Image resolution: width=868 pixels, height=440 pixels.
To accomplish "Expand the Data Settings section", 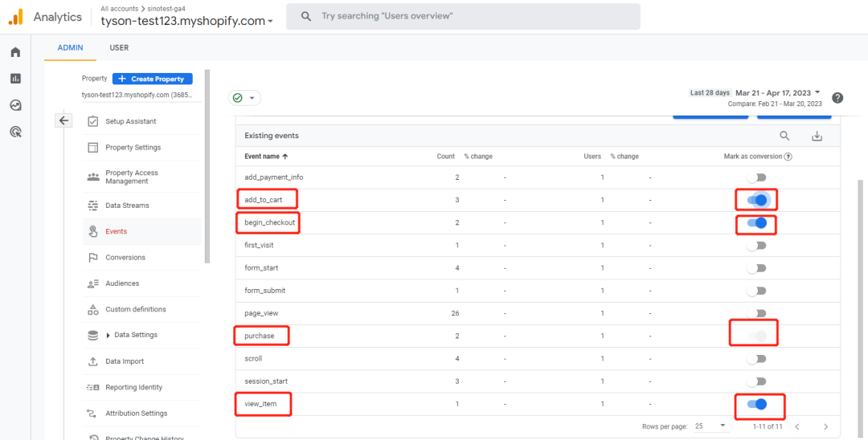I will [x=108, y=336].
